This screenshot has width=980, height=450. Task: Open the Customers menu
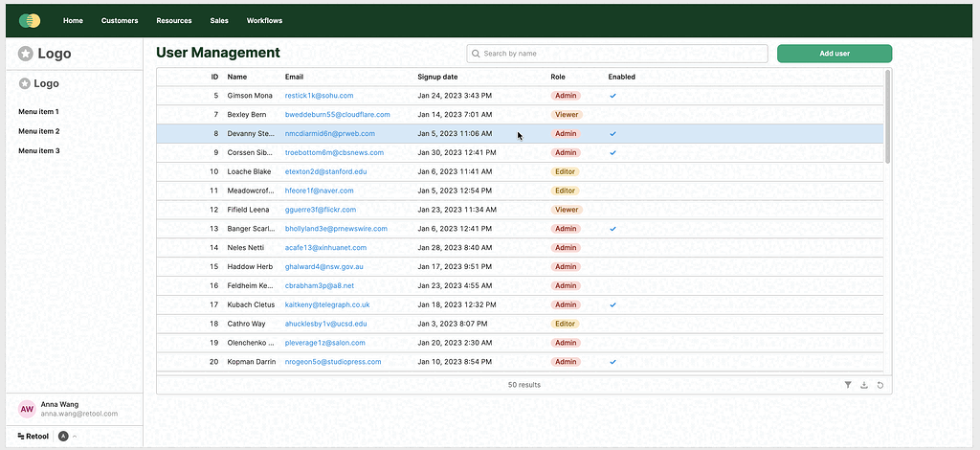tap(120, 20)
